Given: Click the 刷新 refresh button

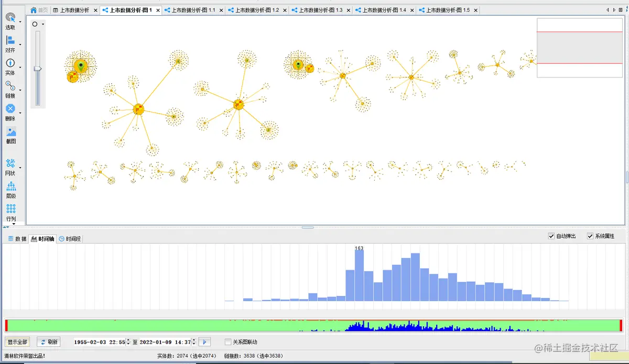Looking at the screenshot, I should click(x=48, y=342).
